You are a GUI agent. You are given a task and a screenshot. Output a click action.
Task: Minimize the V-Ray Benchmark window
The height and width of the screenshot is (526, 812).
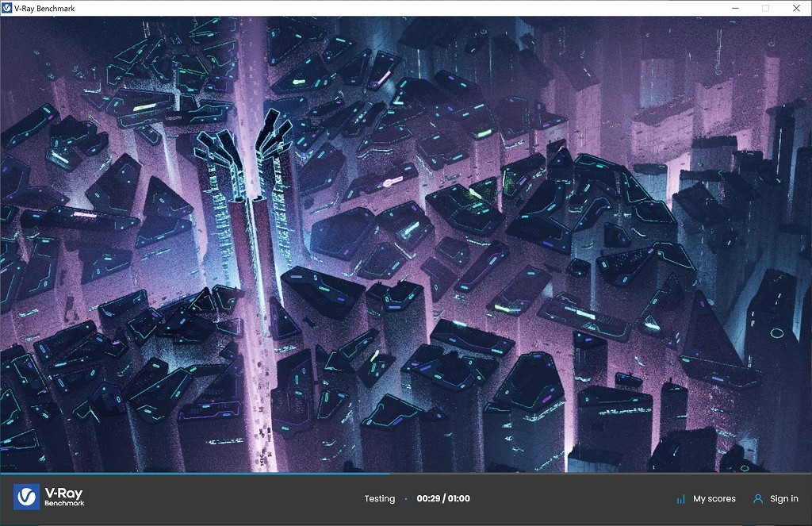pos(735,8)
